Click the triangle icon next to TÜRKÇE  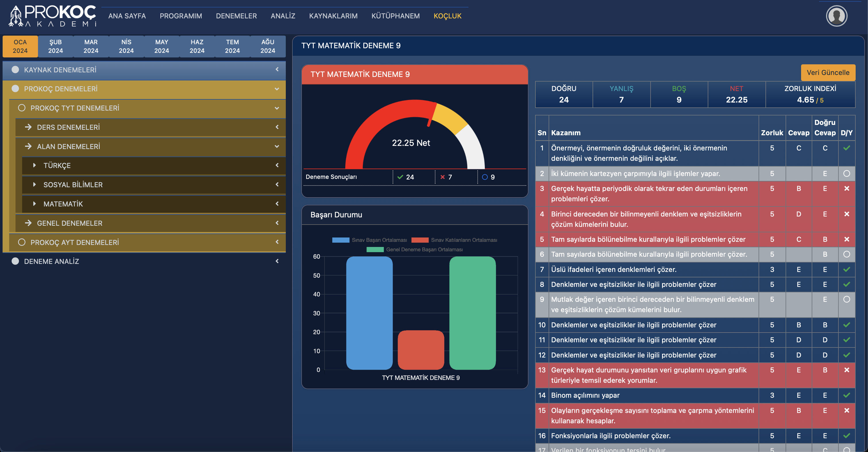pyautogui.click(x=34, y=165)
